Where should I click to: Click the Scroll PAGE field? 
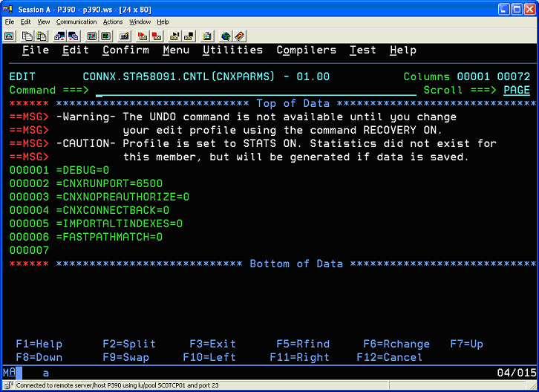517,90
